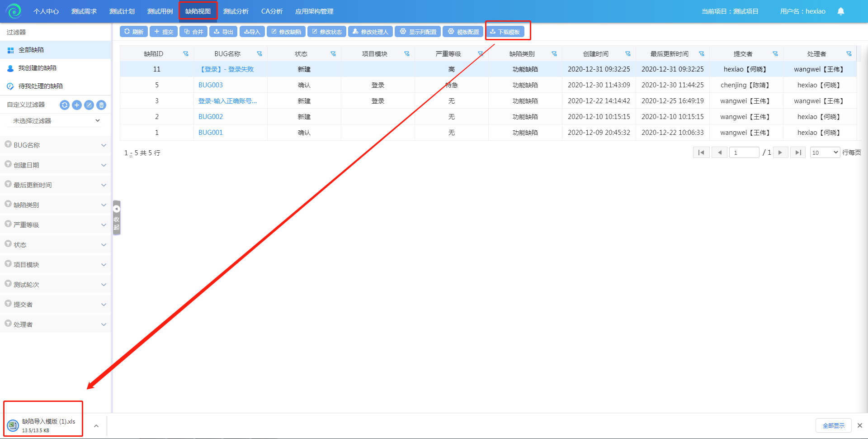Click the 下载模板 button

pos(505,32)
